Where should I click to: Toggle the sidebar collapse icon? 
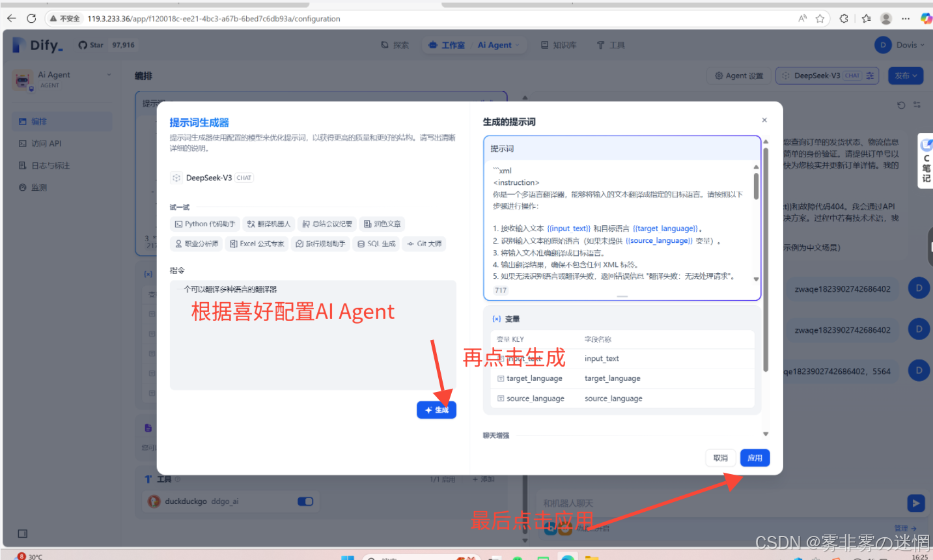click(23, 533)
